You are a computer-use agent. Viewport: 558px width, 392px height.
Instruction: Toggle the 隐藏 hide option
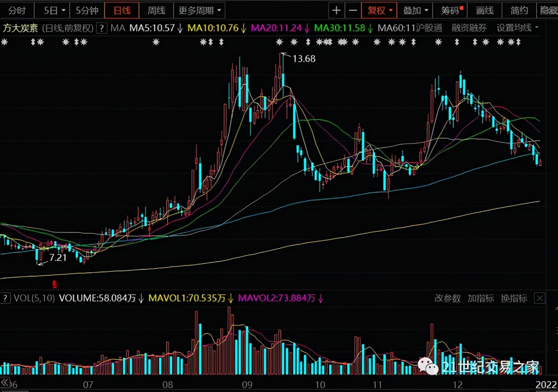pos(549,10)
